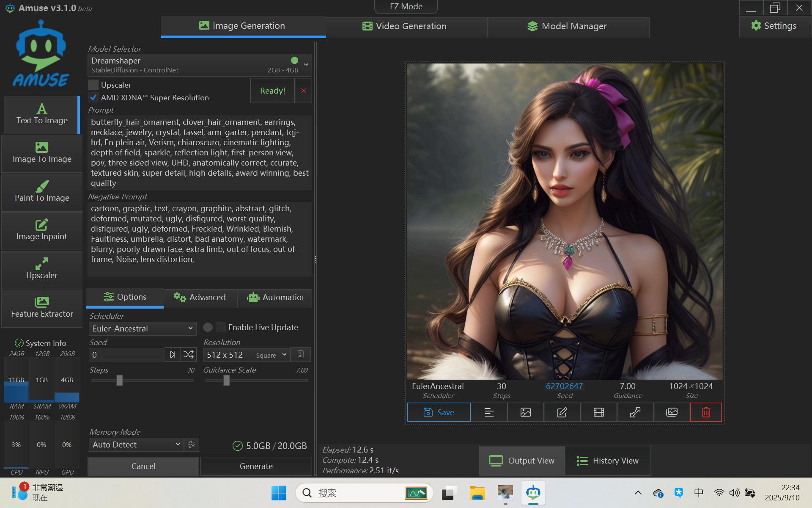Click memory mode settings sliders icon
The height and width of the screenshot is (508, 812).
[x=192, y=444]
